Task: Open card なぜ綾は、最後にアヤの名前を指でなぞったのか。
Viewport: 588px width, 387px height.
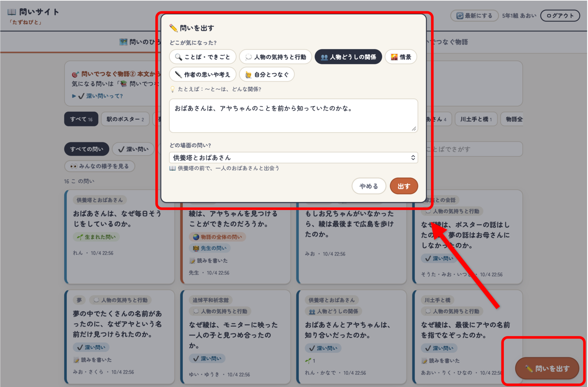Action: click(467, 336)
